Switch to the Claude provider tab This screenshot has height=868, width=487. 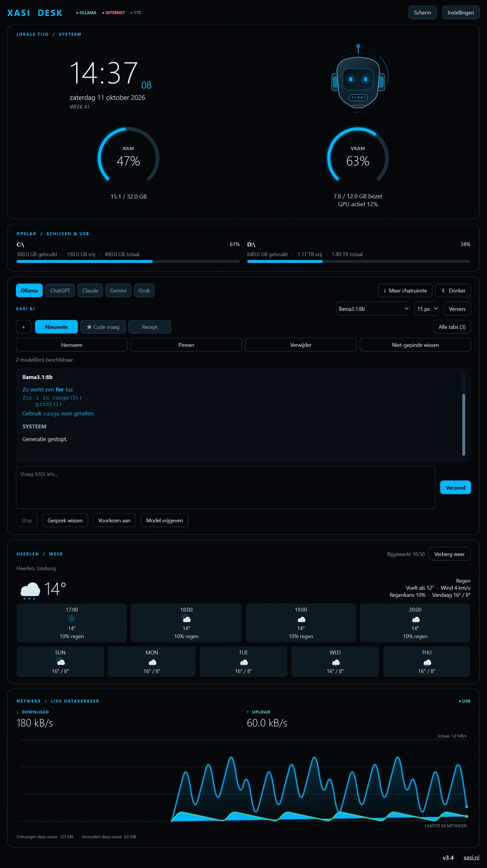point(90,291)
